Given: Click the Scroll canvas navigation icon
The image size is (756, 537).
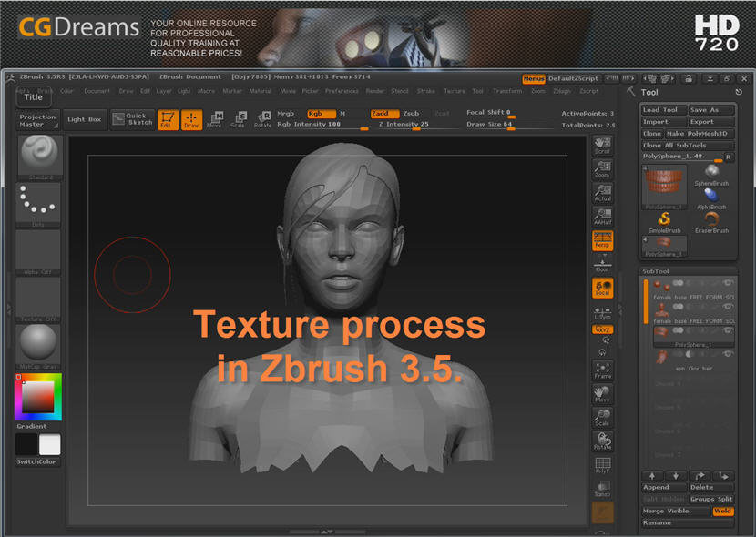Looking at the screenshot, I should [602, 146].
